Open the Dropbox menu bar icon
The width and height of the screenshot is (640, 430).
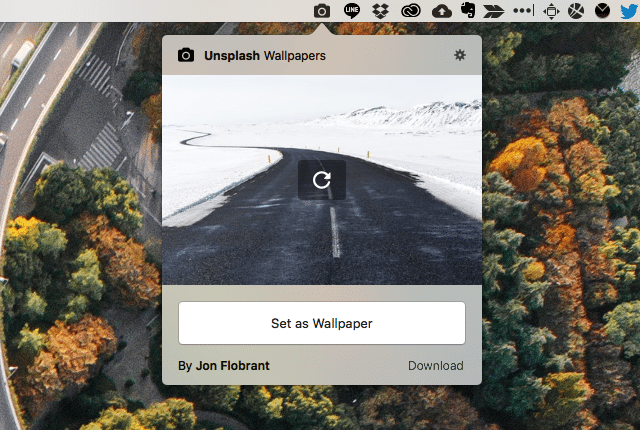[x=380, y=11]
